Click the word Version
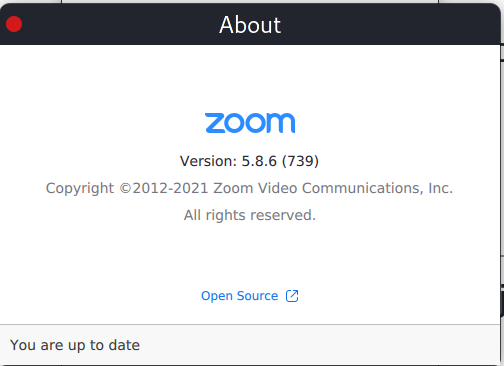The width and height of the screenshot is (504, 366). (206, 161)
